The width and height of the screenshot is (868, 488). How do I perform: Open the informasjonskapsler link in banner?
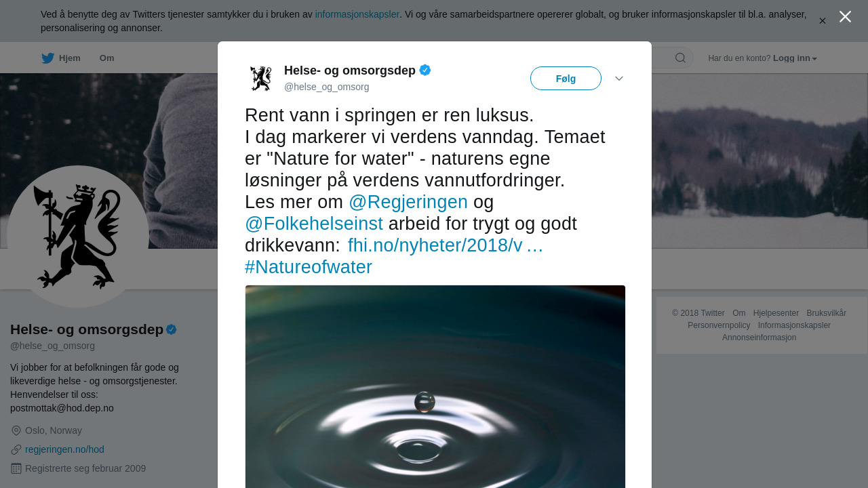pos(357,14)
